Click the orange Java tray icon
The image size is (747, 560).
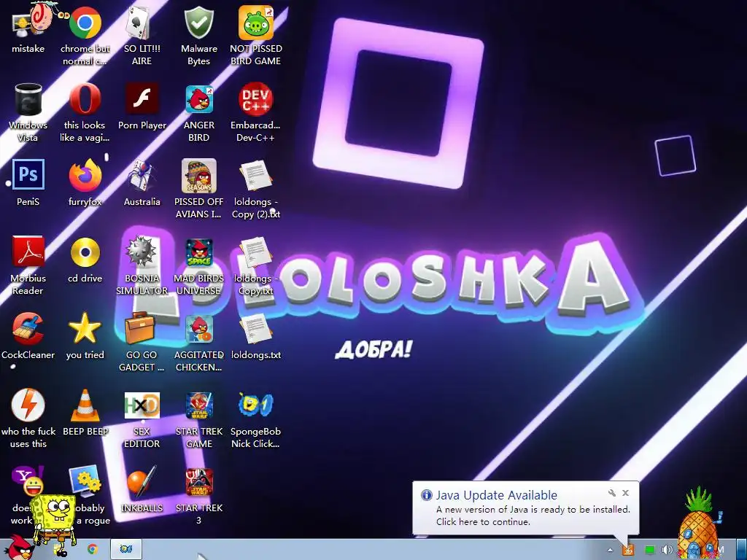tap(628, 550)
